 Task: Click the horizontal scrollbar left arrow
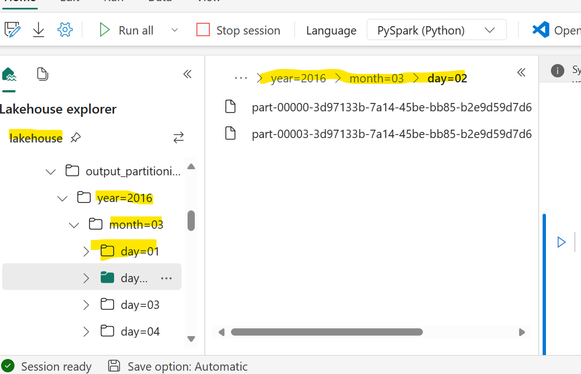(221, 332)
